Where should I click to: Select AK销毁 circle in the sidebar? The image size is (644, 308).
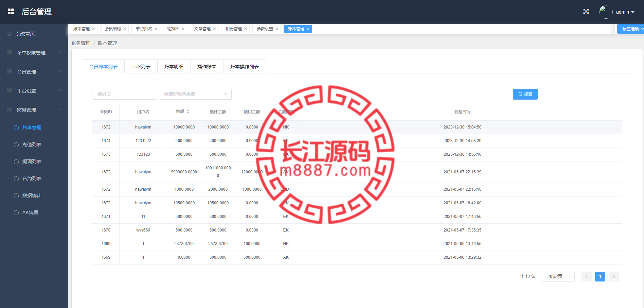point(16,213)
